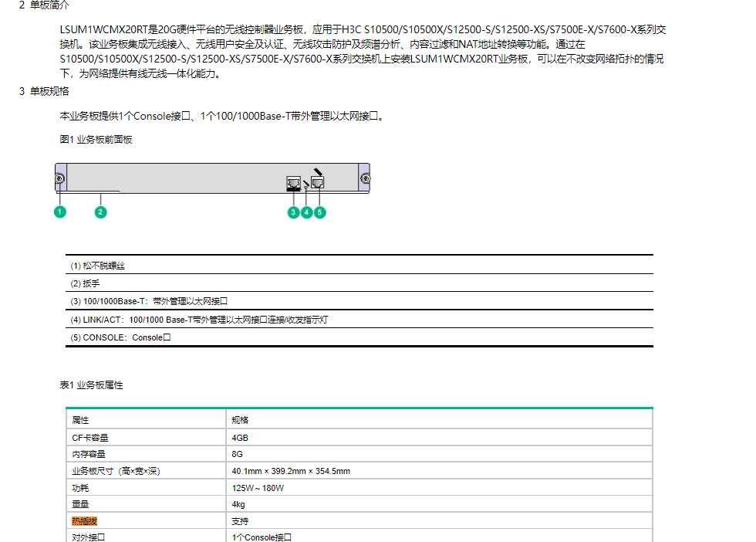756x542 pixels.
Task: Click the green callout circle numbered 5
Action: click(319, 212)
